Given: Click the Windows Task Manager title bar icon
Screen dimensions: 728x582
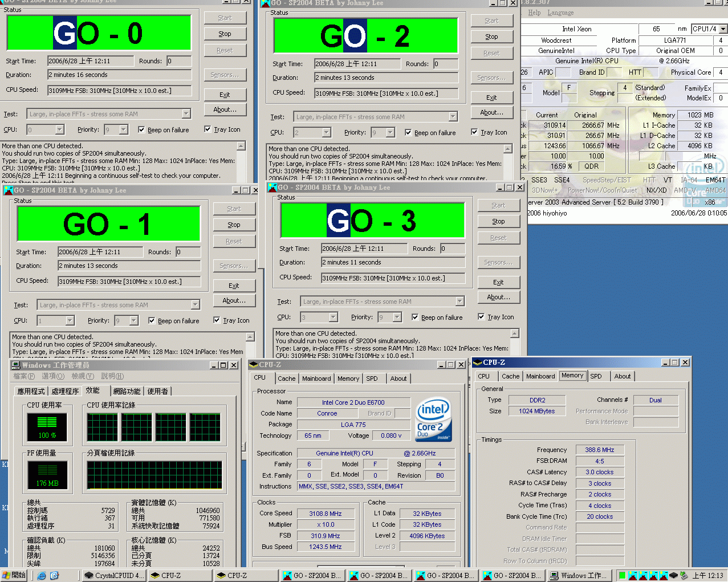Looking at the screenshot, I should 16,365.
